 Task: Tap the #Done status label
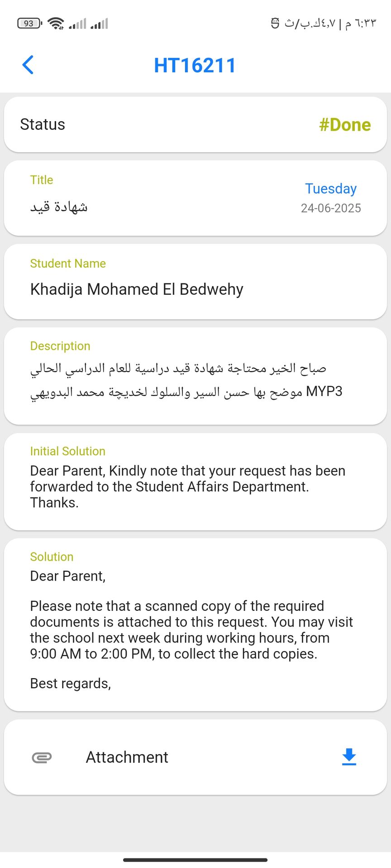[345, 125]
